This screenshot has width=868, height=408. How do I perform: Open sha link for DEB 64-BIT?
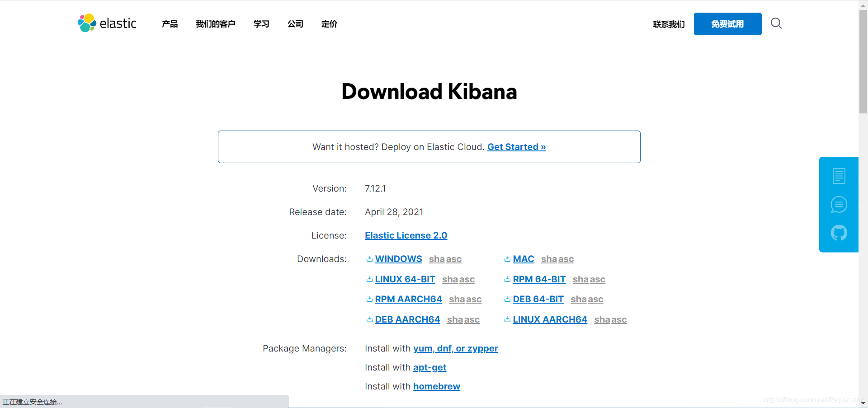[x=579, y=299]
